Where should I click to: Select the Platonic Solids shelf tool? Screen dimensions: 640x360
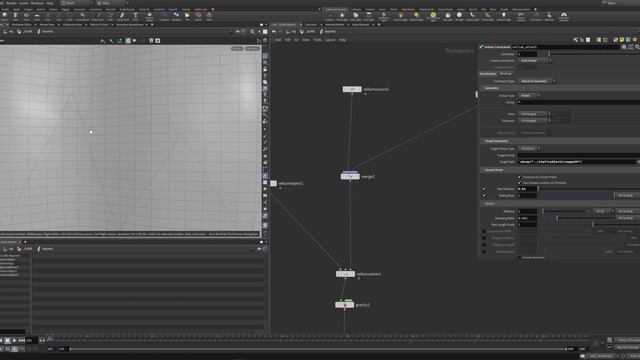pos(149,16)
